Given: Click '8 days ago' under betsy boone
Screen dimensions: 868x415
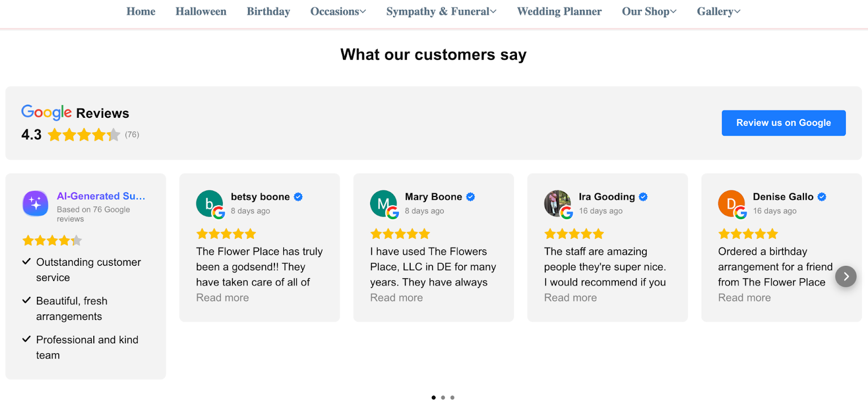Looking at the screenshot, I should pyautogui.click(x=250, y=211).
